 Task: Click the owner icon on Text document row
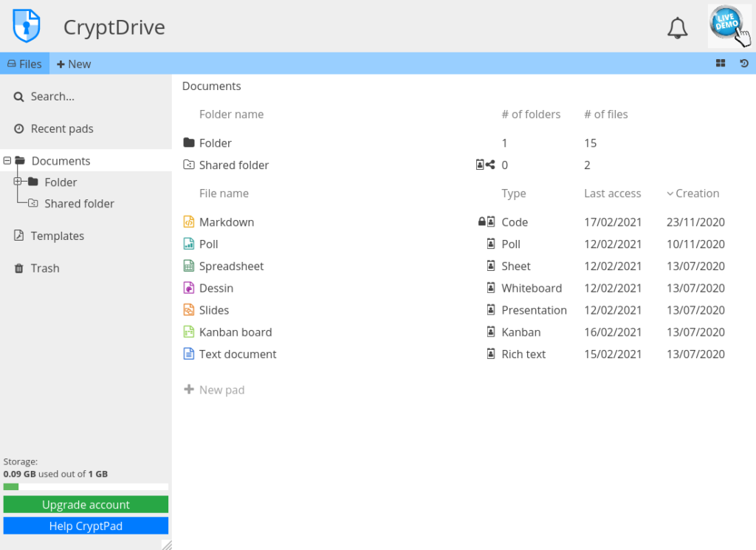491,354
